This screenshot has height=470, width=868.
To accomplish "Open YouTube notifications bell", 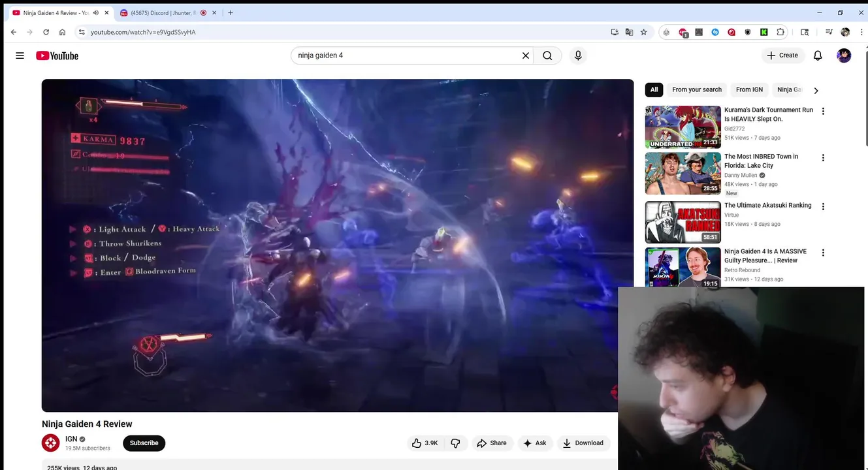I will point(818,55).
